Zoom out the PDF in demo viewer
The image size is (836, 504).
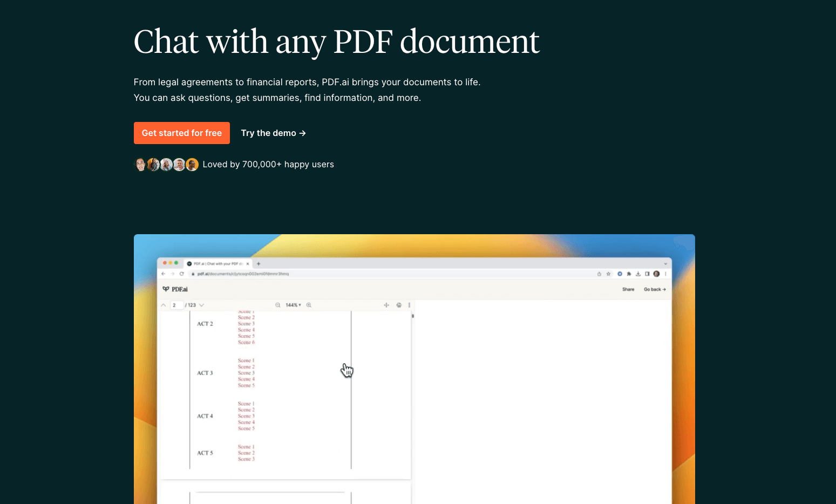(278, 305)
